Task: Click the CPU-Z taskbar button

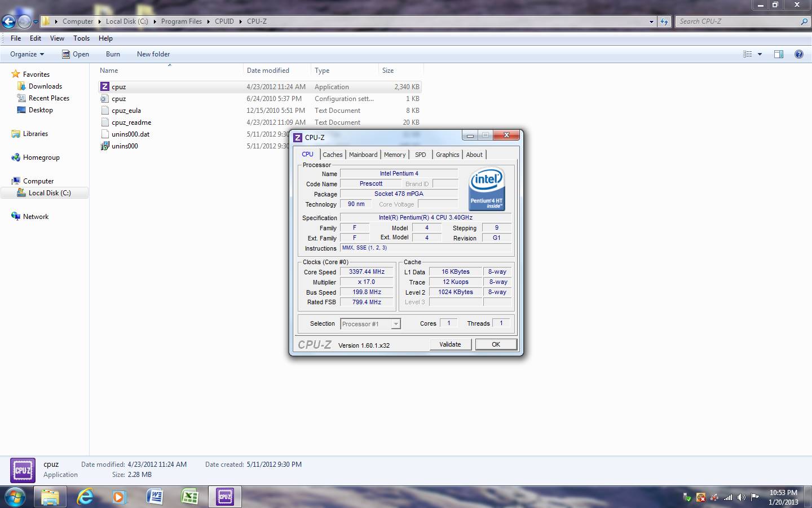Action: point(225,497)
